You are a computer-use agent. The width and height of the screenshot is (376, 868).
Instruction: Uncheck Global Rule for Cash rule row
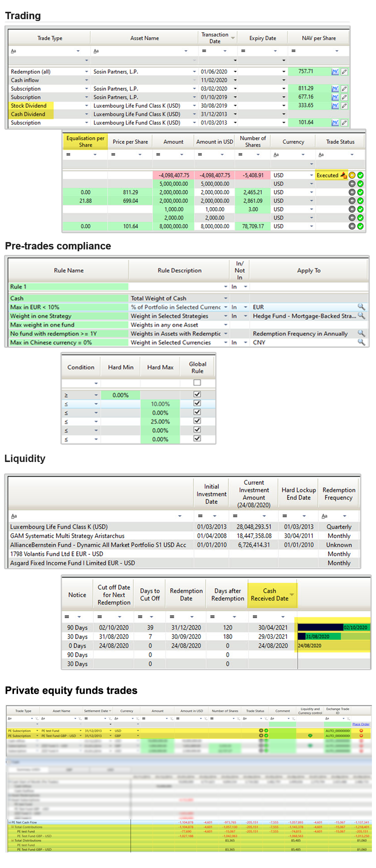click(x=197, y=395)
